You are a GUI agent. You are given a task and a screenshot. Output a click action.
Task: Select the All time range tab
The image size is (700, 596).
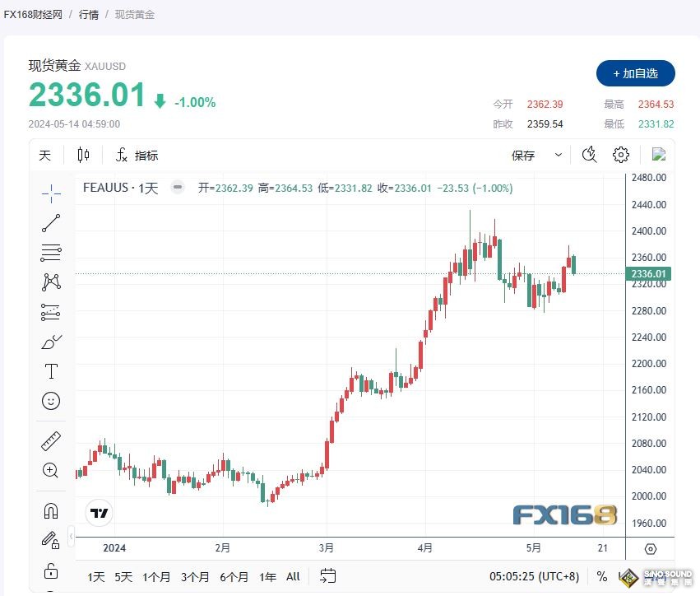click(293, 577)
